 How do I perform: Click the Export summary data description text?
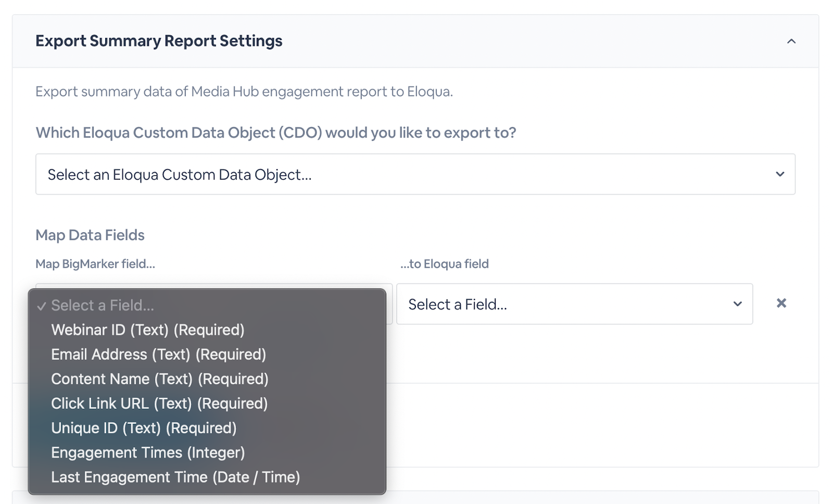click(244, 92)
